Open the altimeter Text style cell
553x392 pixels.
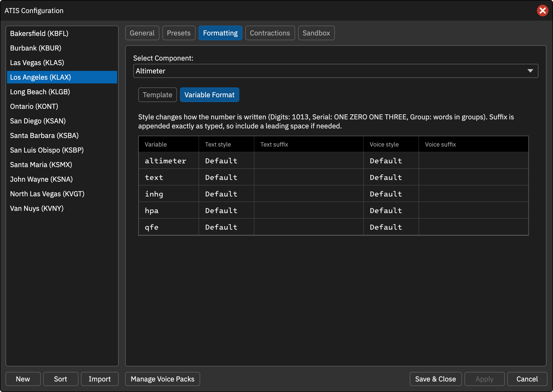pos(226,161)
